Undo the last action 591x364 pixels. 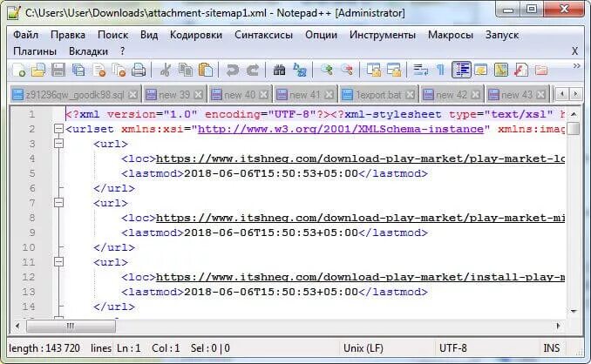(232, 70)
